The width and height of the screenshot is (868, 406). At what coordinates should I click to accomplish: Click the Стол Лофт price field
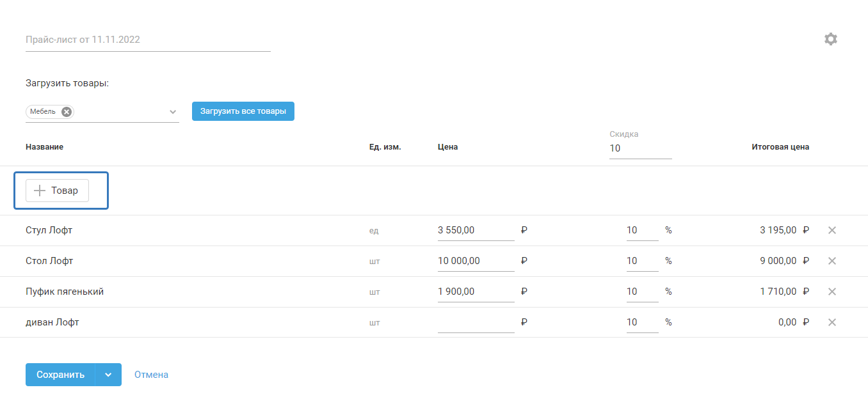pyautogui.click(x=476, y=261)
